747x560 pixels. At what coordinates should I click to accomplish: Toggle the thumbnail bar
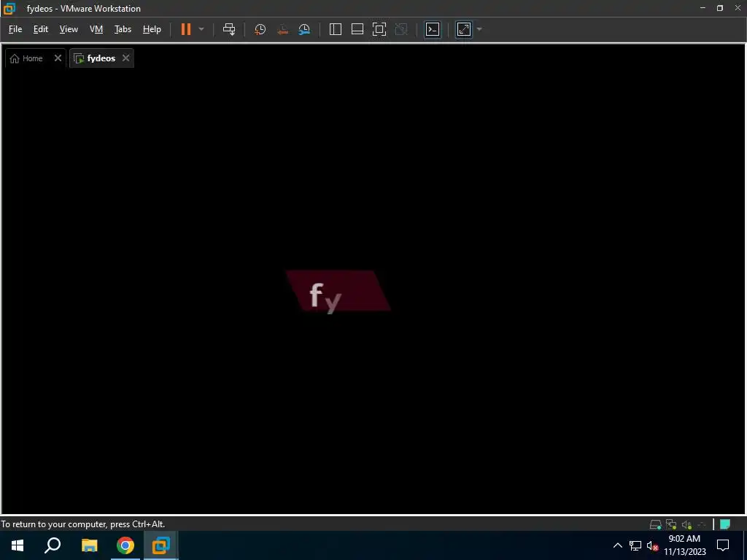pyautogui.click(x=357, y=29)
